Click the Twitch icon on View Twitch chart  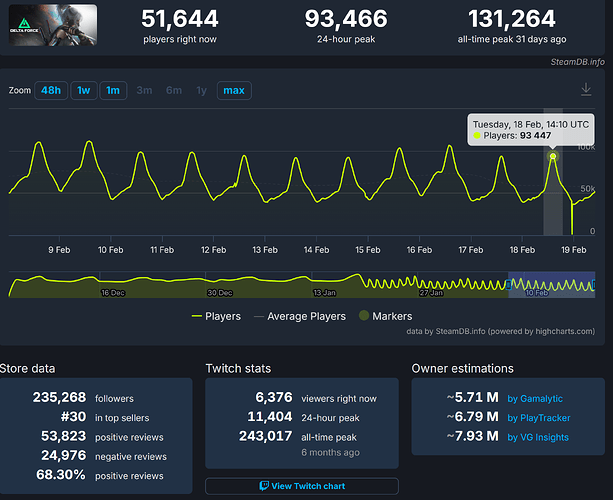coord(264,486)
